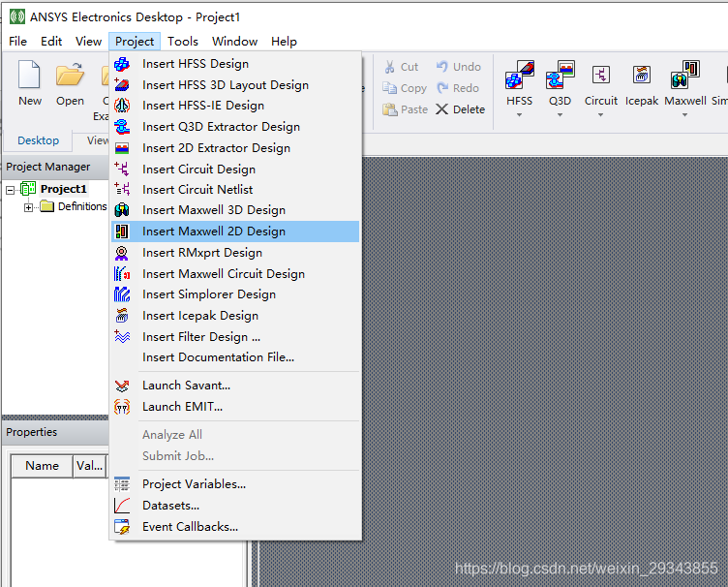
Task: Select Insert Maxwell 2D Design
Action: (x=213, y=232)
